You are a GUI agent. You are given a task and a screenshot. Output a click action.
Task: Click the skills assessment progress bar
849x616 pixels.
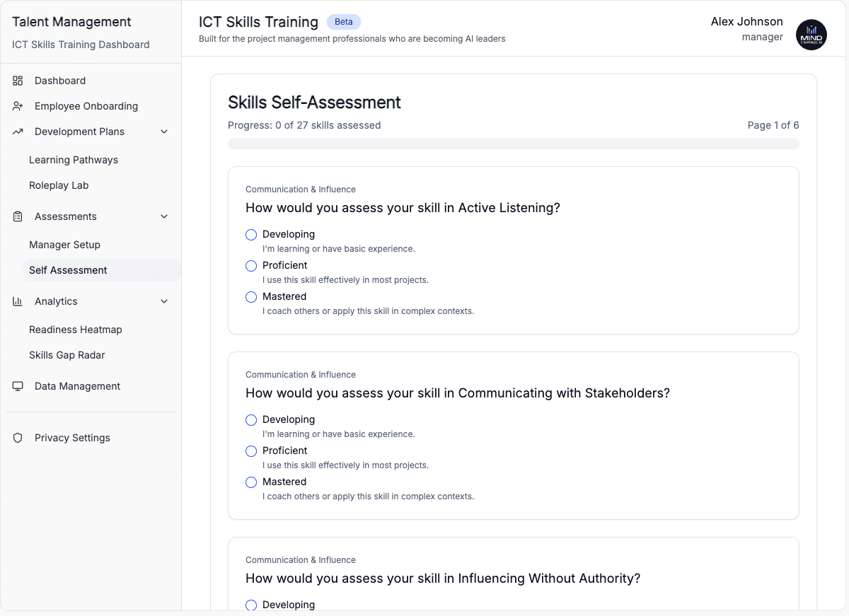coord(513,144)
